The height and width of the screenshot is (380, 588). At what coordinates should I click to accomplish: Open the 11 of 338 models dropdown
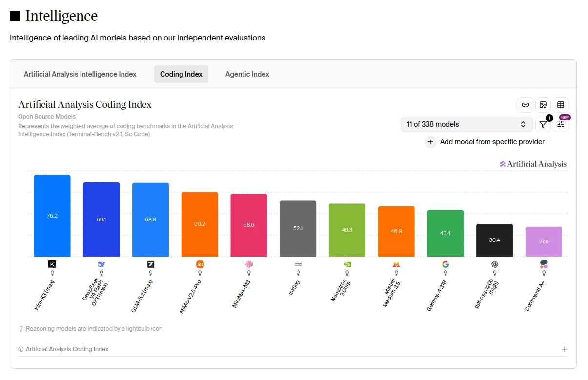click(x=466, y=124)
